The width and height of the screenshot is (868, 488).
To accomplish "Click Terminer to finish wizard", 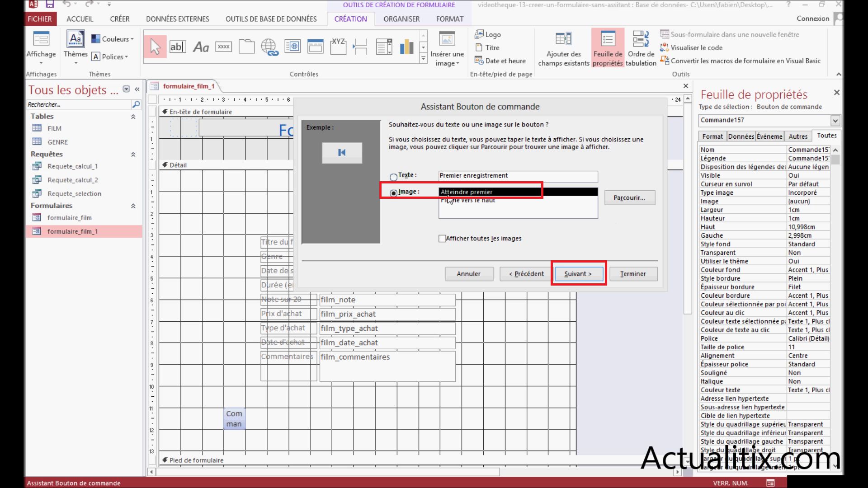I will 633,274.
